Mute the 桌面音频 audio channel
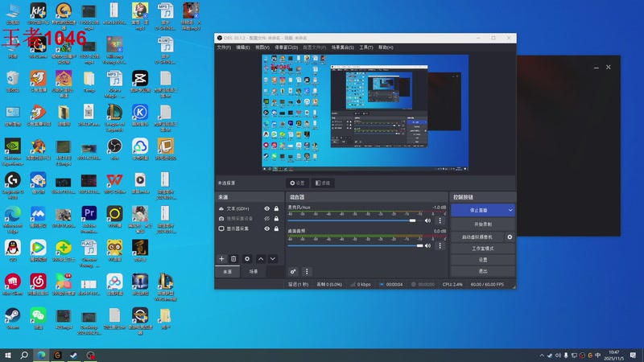644x362 pixels. coord(428,246)
